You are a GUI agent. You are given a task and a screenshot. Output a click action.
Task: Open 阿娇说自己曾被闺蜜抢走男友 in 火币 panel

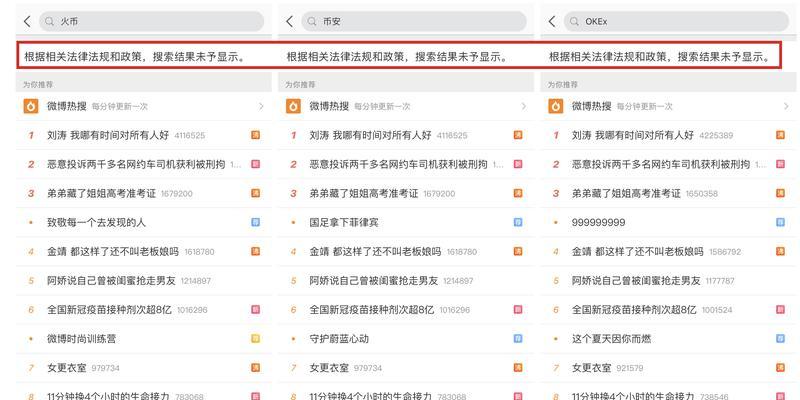[x=111, y=281]
